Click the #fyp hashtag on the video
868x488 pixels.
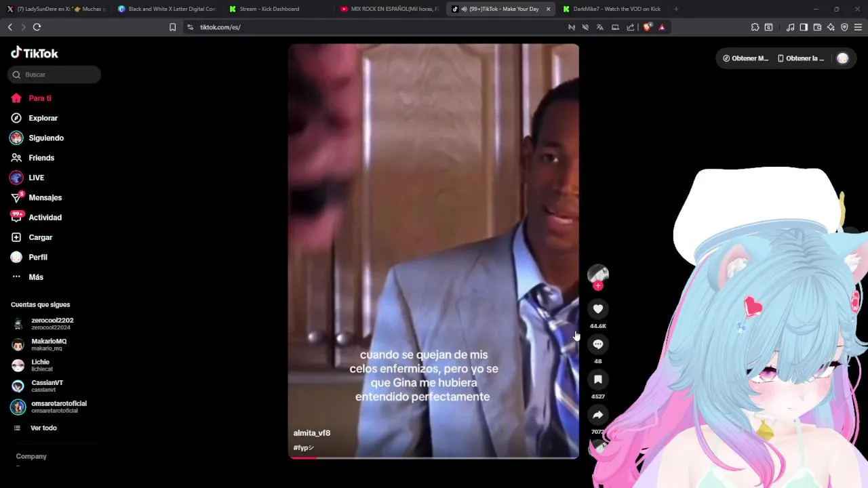click(x=303, y=447)
